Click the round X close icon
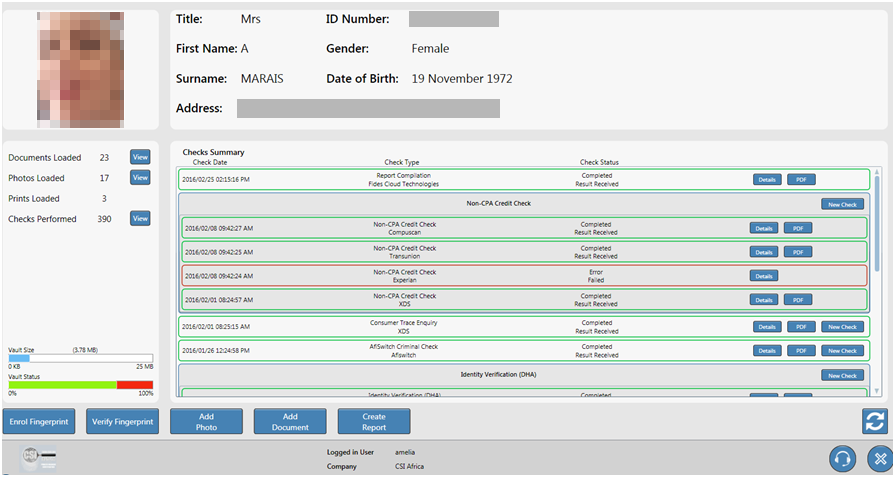 (x=880, y=458)
